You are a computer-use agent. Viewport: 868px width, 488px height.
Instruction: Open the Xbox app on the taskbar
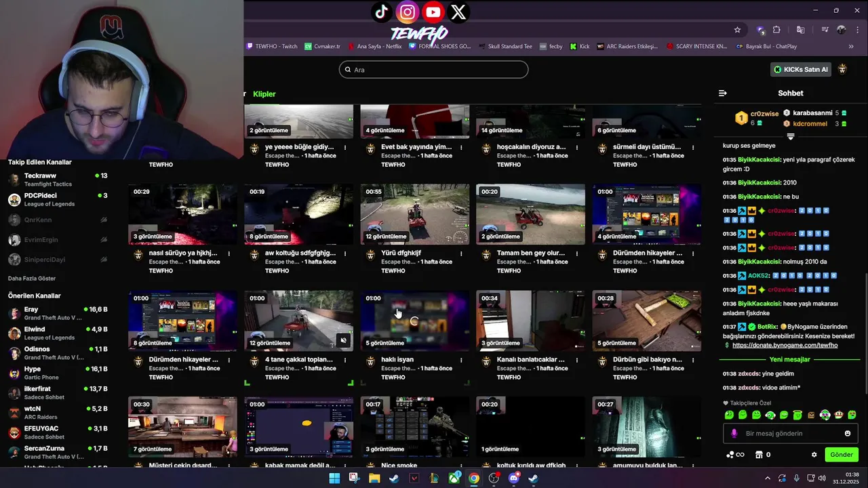click(x=454, y=479)
